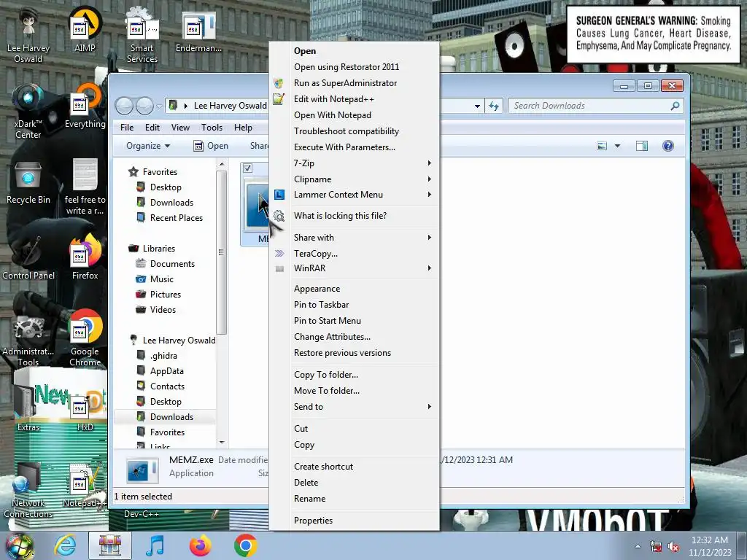Screen dimensions: 747x560
Task: Open the music player taskbar icon
Action: 155,545
